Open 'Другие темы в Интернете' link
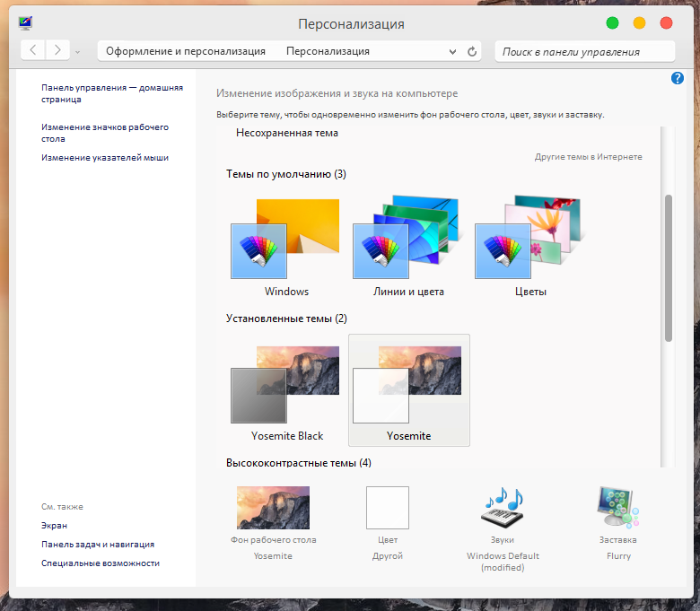This screenshot has width=700, height=611. [589, 157]
